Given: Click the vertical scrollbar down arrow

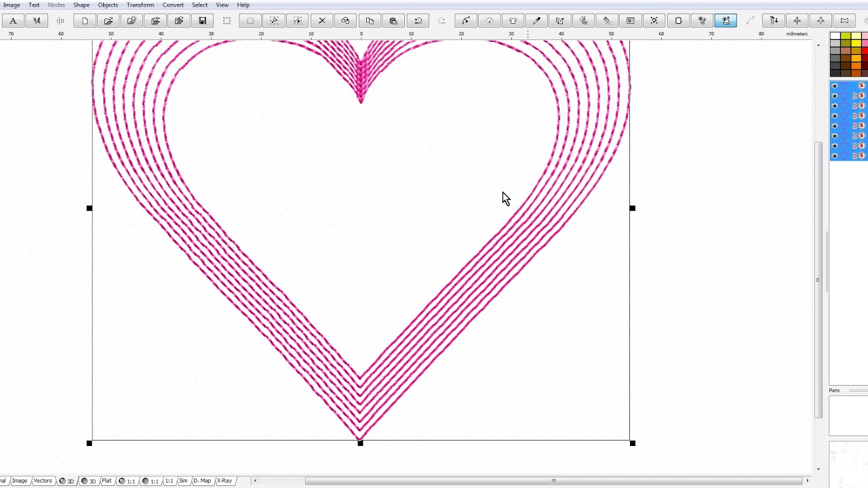Looking at the screenshot, I should coord(818,469).
